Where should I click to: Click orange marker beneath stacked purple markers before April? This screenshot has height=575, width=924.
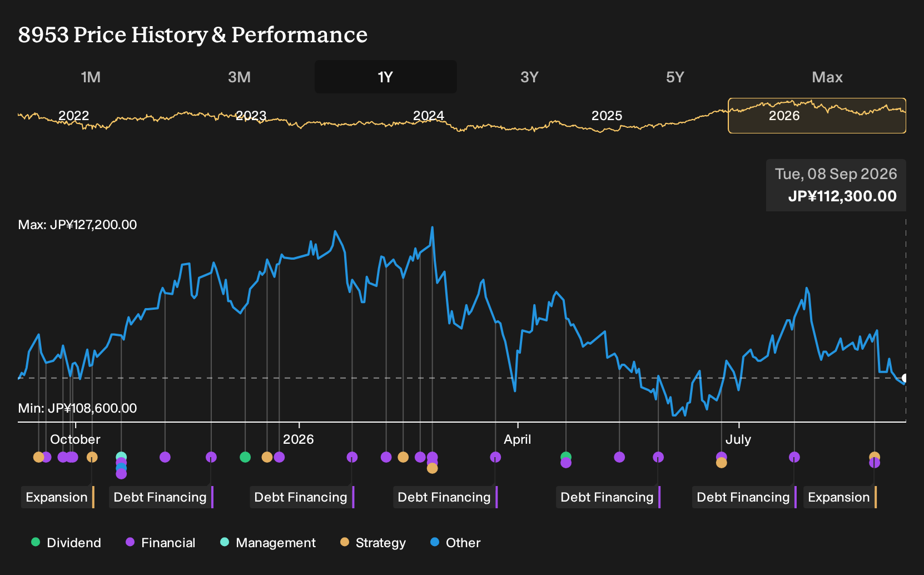[432, 468]
